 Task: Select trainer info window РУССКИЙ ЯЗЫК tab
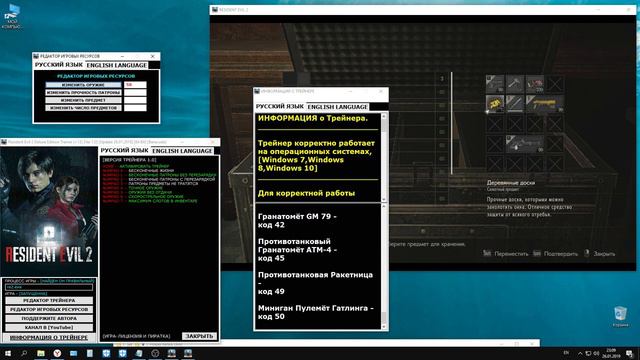coord(280,107)
